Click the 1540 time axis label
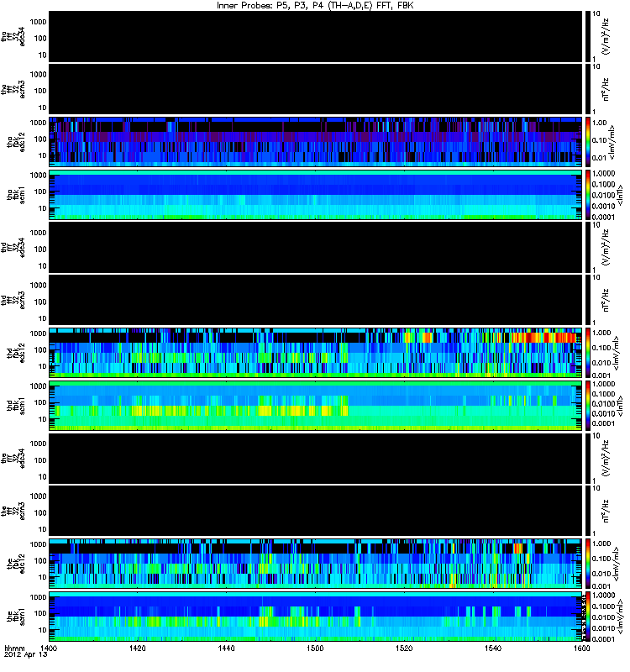The width and height of the screenshot is (630, 672). point(493,648)
